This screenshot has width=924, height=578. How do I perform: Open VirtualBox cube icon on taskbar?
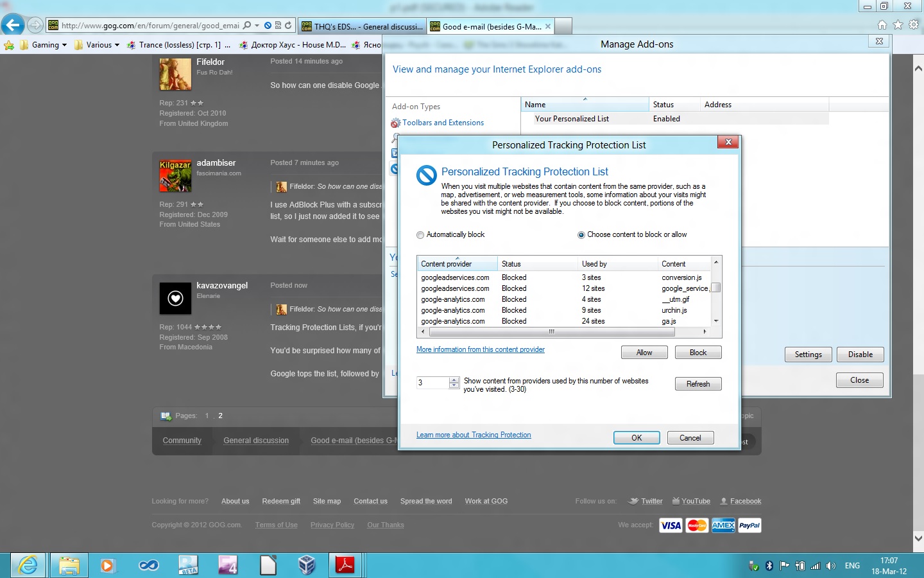coord(307,565)
